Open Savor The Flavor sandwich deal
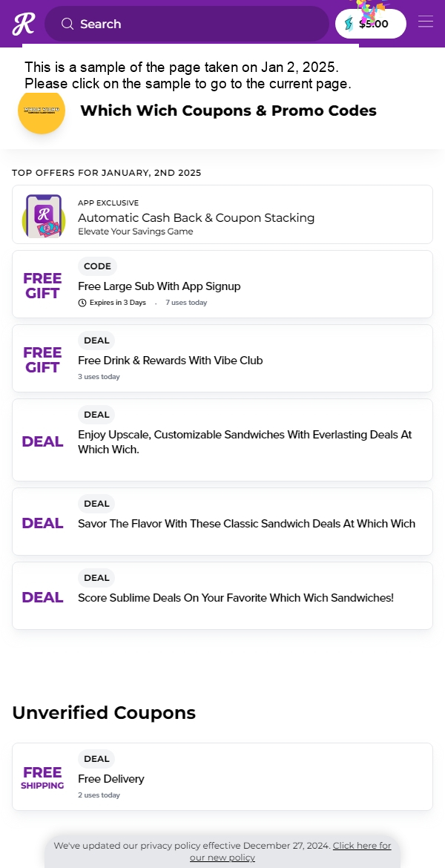This screenshot has height=868, width=445. click(222, 522)
